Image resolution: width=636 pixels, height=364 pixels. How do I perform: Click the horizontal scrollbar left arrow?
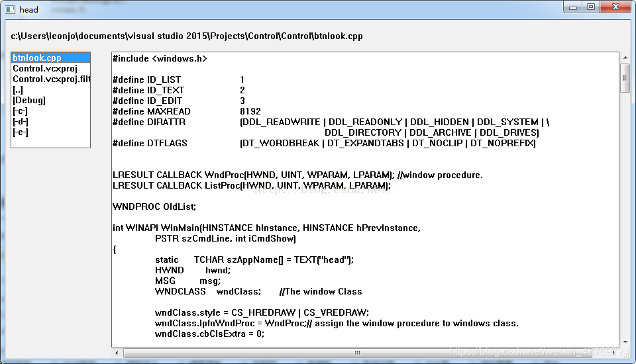[x=117, y=353]
